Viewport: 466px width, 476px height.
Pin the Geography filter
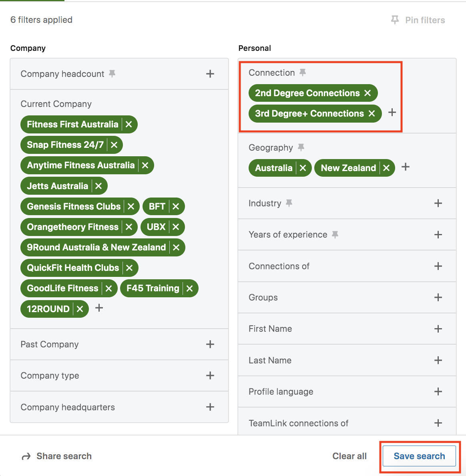pos(301,147)
